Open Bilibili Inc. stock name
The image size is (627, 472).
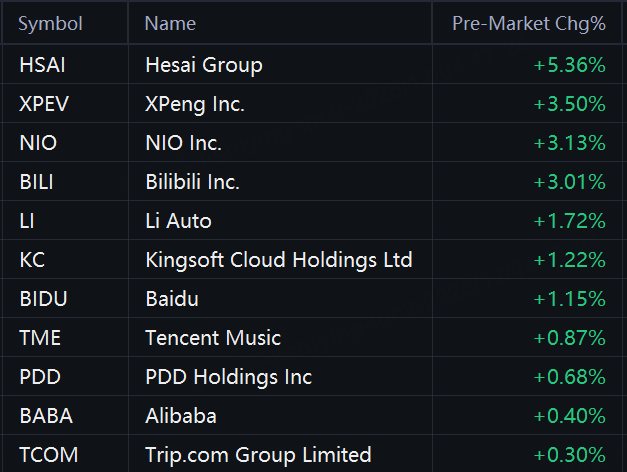click(192, 182)
